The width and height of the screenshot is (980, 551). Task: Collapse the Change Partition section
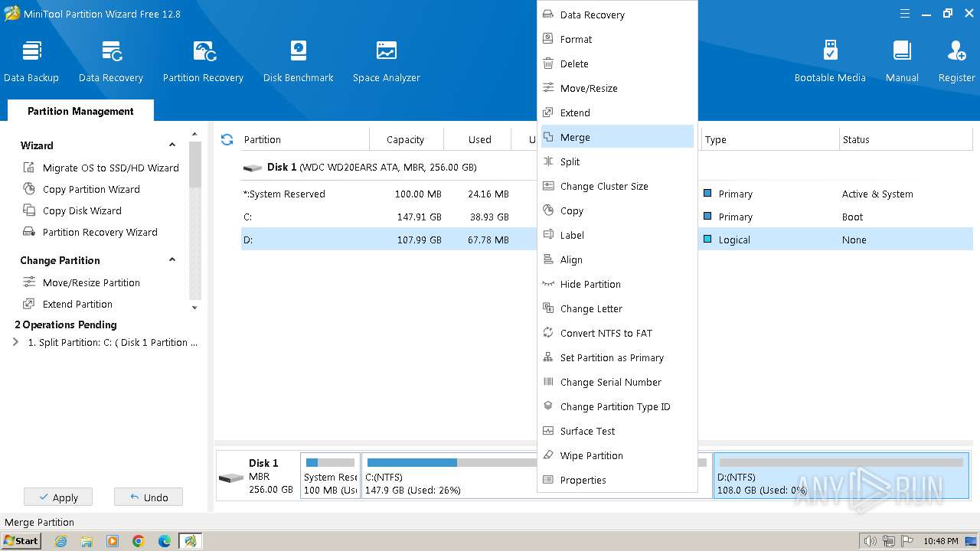coord(172,260)
